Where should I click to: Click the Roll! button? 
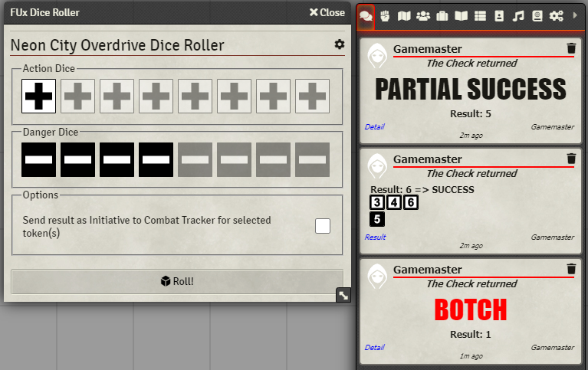tap(177, 281)
